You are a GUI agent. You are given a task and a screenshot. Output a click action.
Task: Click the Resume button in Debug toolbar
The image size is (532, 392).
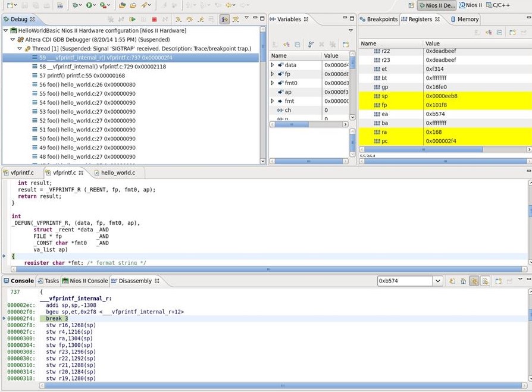click(x=132, y=20)
